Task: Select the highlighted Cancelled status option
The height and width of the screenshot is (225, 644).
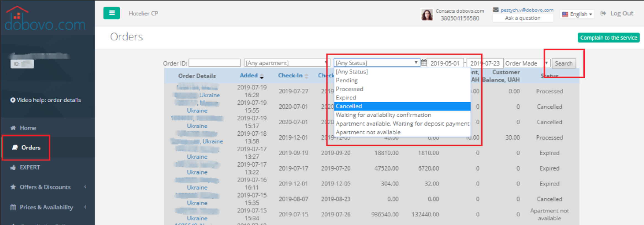Action: (x=402, y=106)
